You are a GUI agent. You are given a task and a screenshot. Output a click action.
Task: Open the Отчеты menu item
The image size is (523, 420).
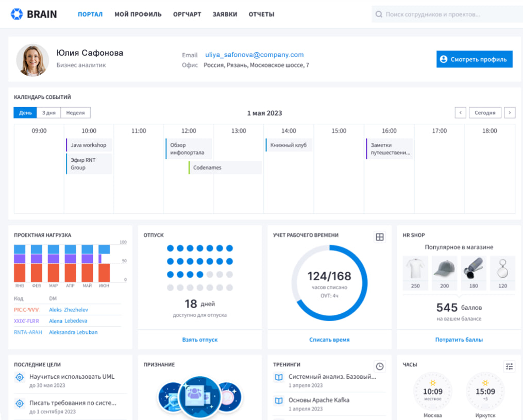[x=261, y=14]
